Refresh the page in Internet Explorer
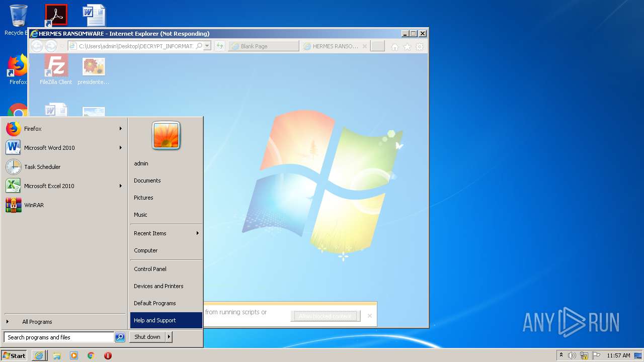The width and height of the screenshot is (644, 362). pyautogui.click(x=219, y=46)
